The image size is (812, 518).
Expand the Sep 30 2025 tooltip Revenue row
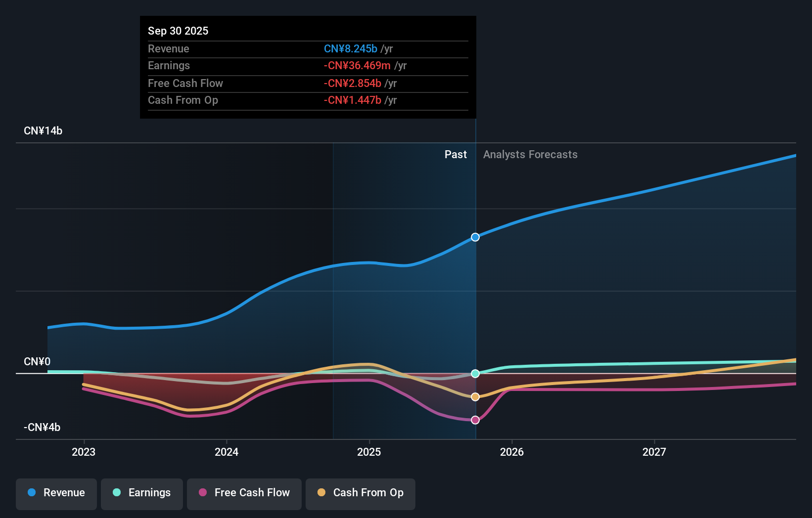[x=308, y=49]
